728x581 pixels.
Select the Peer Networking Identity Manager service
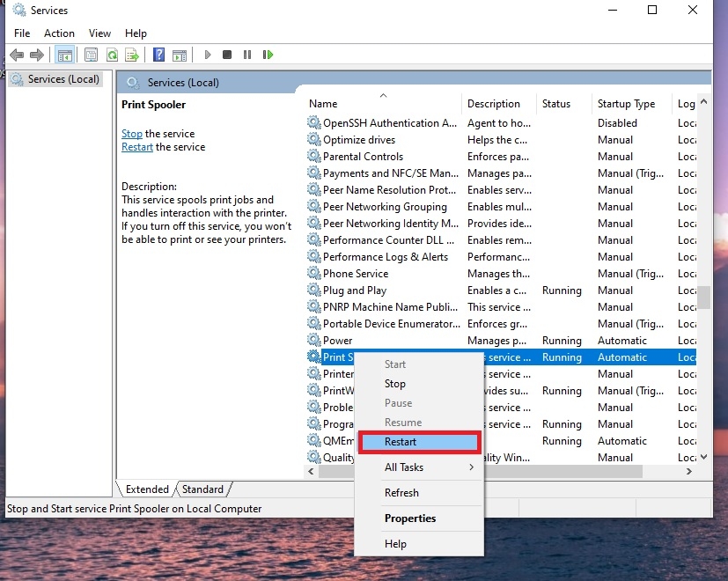[391, 224]
